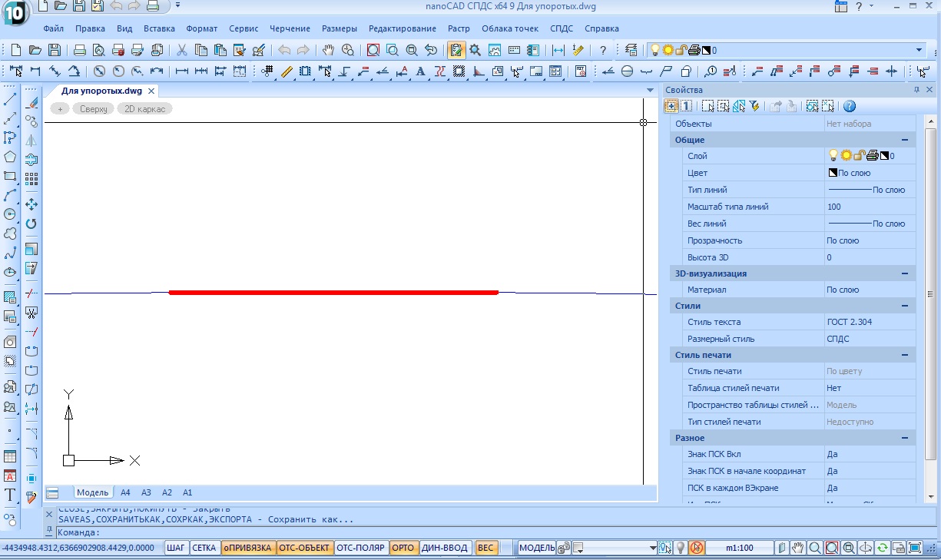Collapse the Стили section
The image size is (941, 560).
[x=905, y=306]
